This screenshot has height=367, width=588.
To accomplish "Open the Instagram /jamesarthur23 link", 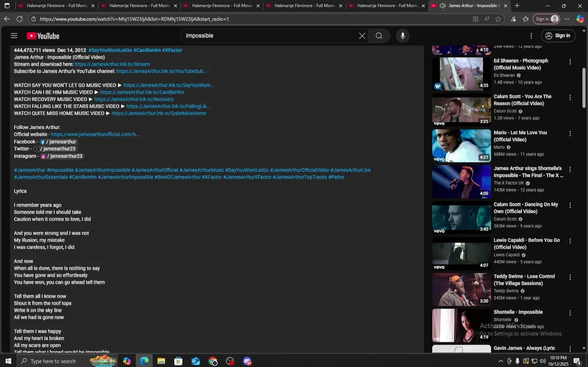I will pos(62,156).
